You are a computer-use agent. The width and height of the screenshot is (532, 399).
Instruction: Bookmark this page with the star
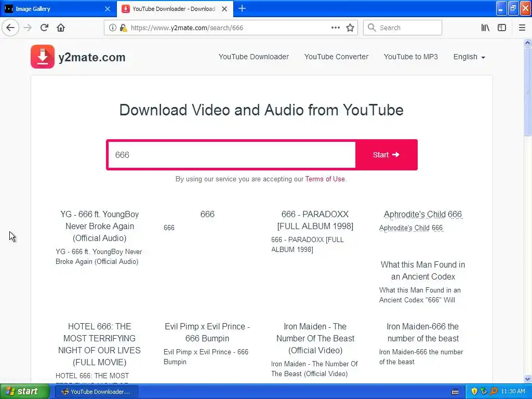pos(350,28)
